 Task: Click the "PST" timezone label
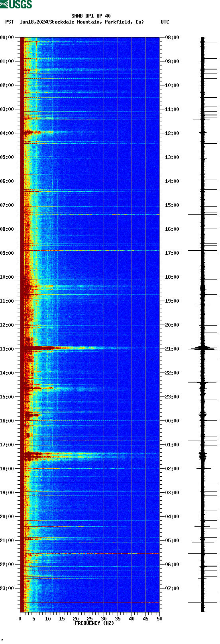coord(9,22)
